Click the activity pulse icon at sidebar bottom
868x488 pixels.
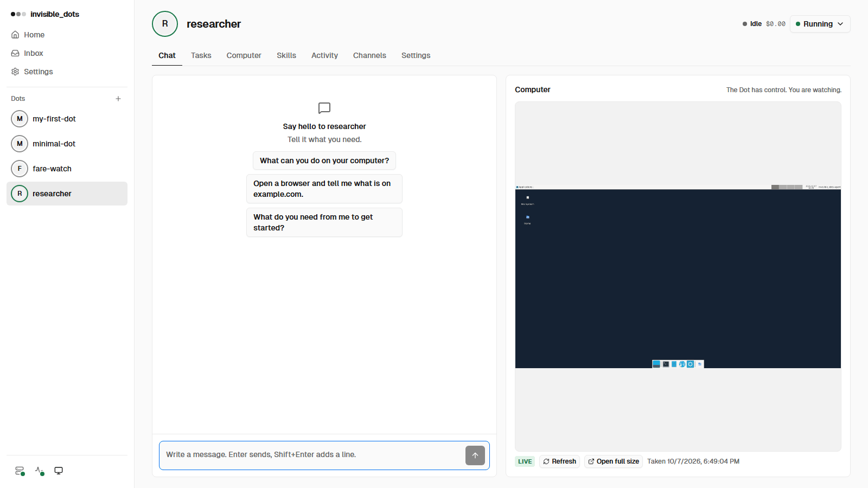tap(40, 471)
